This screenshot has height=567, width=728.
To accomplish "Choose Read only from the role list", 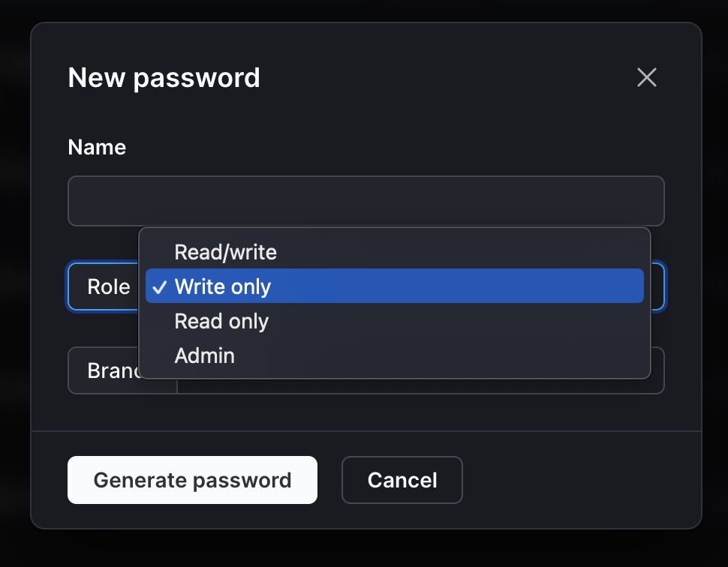I will pos(221,321).
